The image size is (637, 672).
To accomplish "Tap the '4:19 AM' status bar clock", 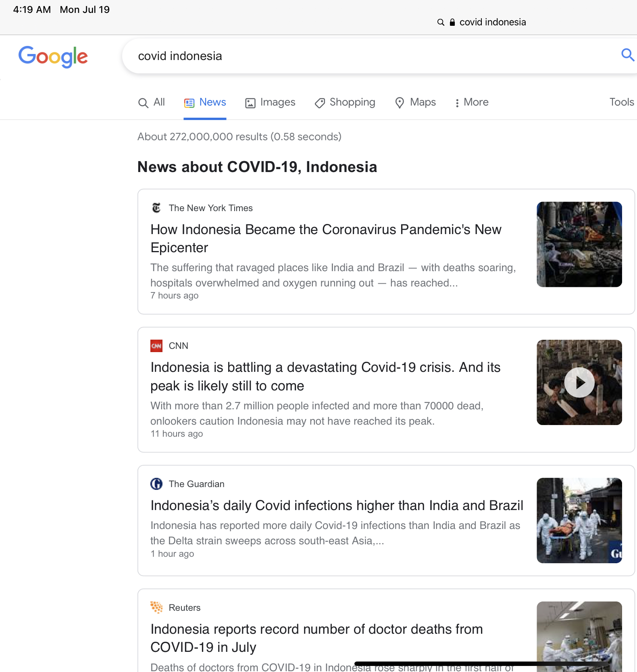I will 32,10.
